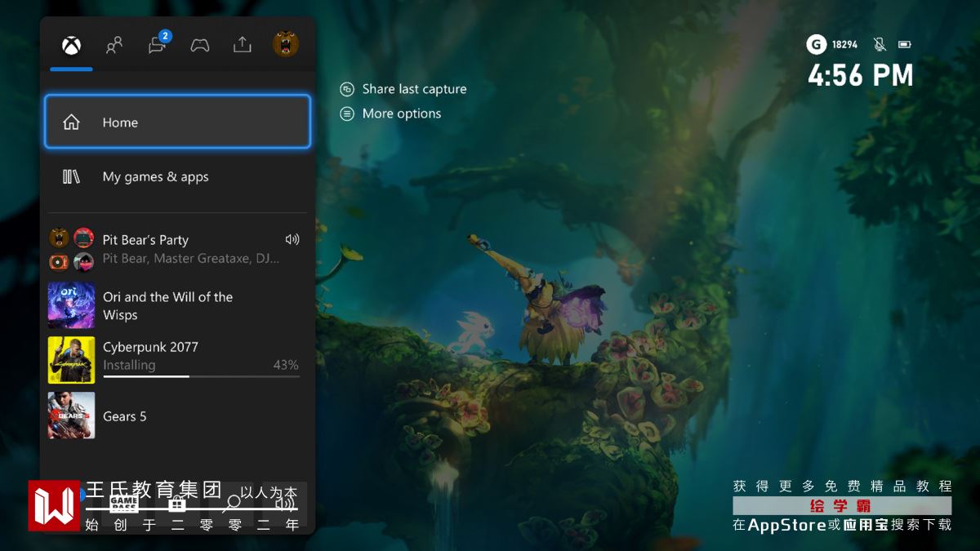980x551 pixels.
Task: Click the Ori game cover thumbnail
Action: [71, 305]
